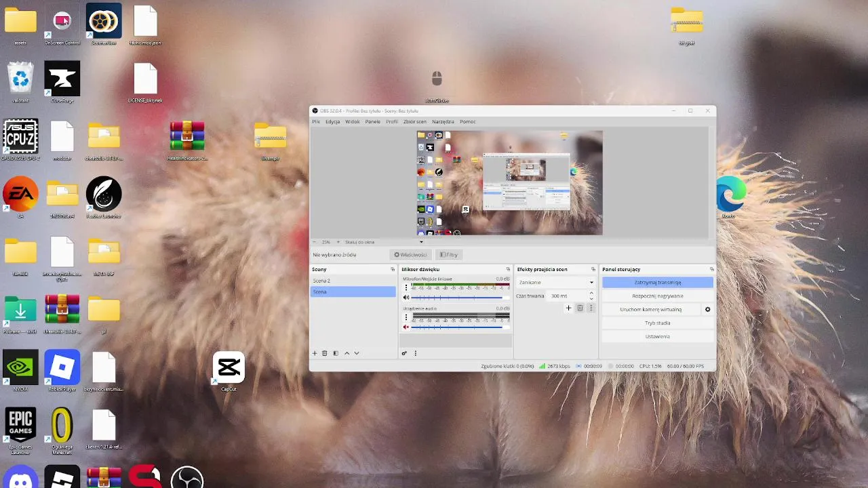Screen dimensions: 868x488
Task: Remove selected scene with Sceny trash icon
Action: pos(325,353)
